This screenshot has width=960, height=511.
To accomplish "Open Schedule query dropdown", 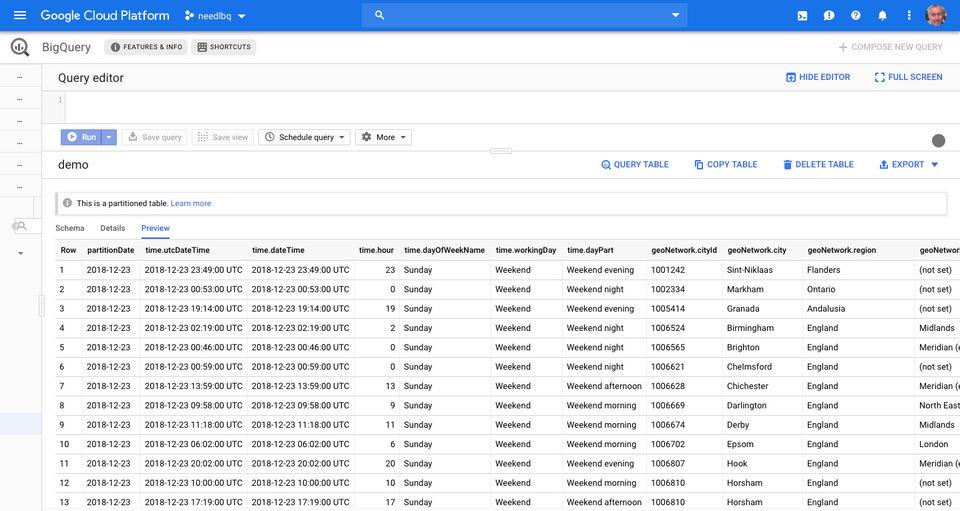I will point(304,137).
